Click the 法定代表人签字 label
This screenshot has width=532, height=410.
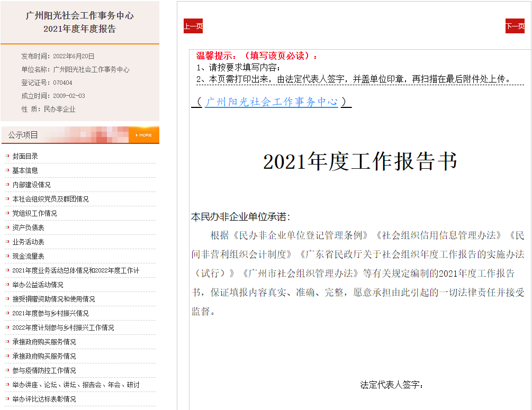(x=392, y=385)
